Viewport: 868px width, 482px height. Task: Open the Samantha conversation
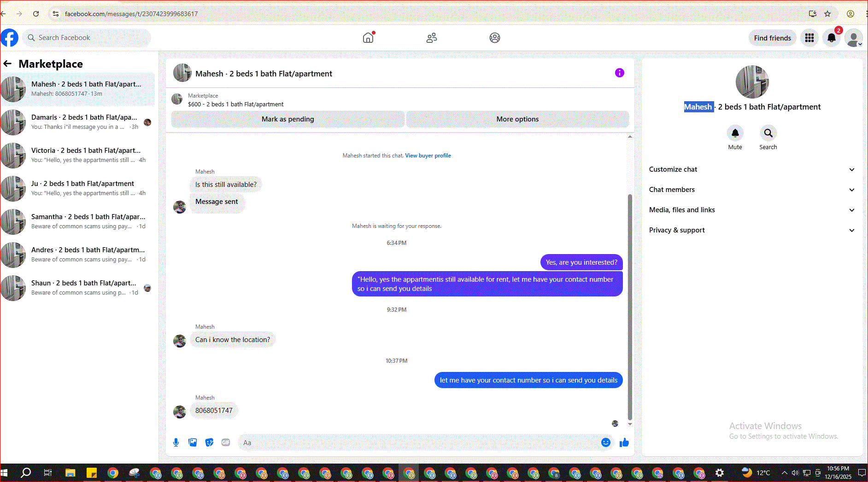[77, 221]
